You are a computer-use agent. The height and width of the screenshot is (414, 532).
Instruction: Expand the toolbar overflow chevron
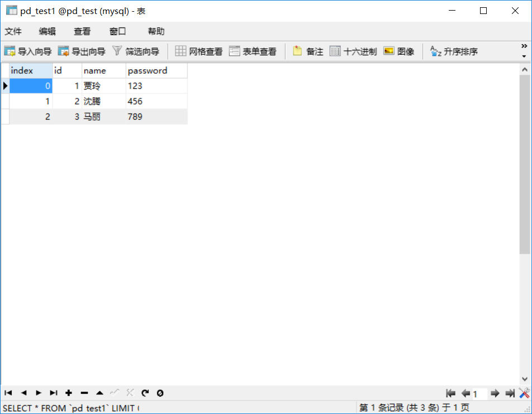click(524, 46)
